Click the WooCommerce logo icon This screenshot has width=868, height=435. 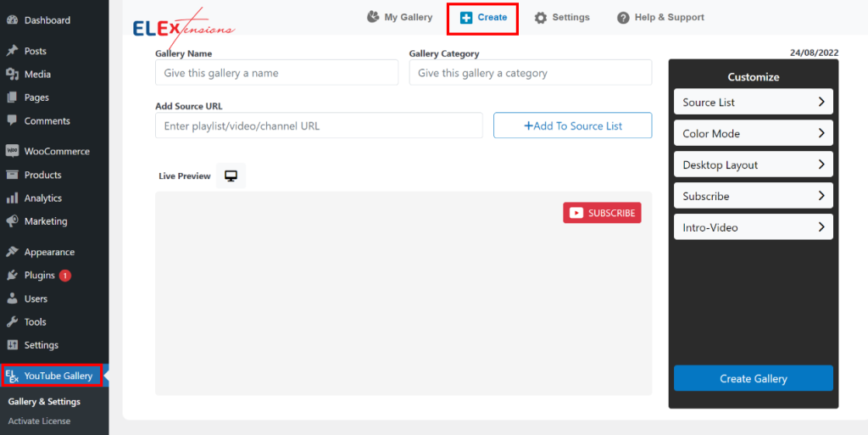click(12, 151)
